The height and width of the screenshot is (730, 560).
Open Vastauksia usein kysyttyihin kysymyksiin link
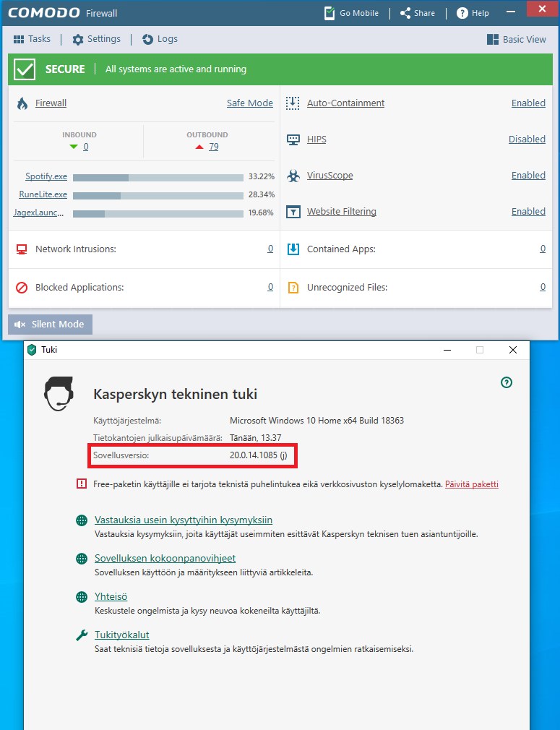tap(184, 520)
